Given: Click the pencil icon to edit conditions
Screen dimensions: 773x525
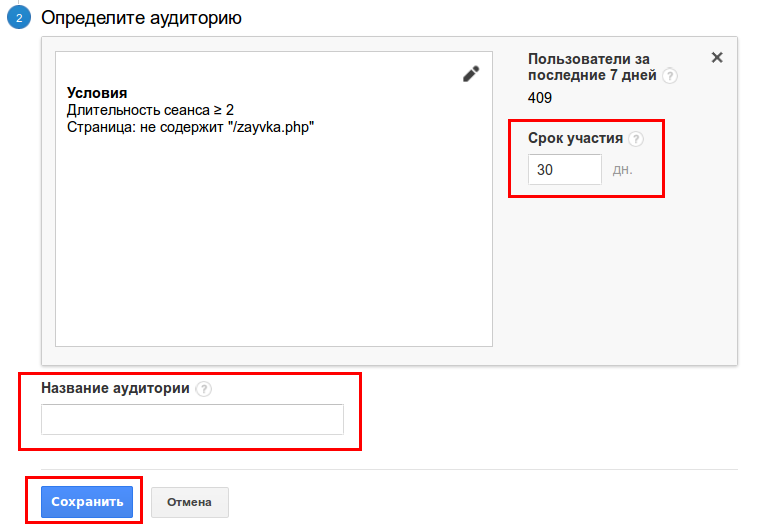Looking at the screenshot, I should (471, 74).
